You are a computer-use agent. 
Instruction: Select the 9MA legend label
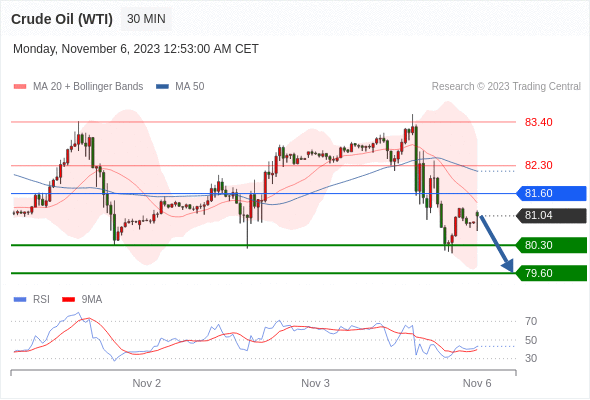(x=92, y=300)
